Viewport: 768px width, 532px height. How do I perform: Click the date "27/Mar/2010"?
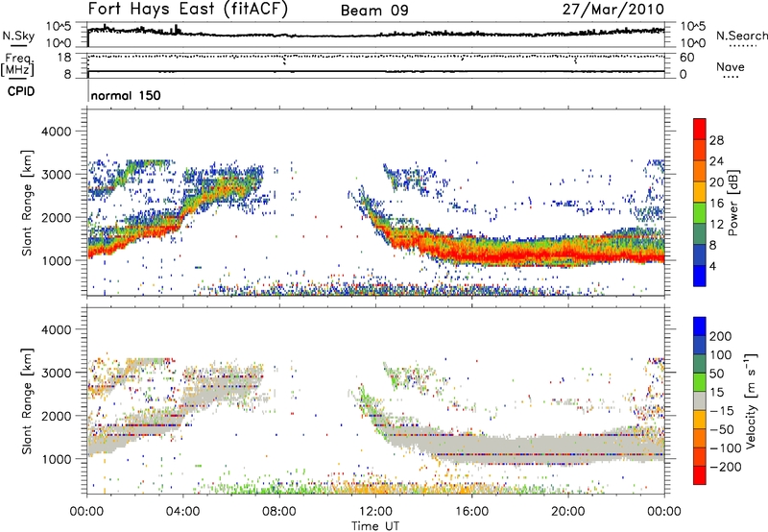612,10
